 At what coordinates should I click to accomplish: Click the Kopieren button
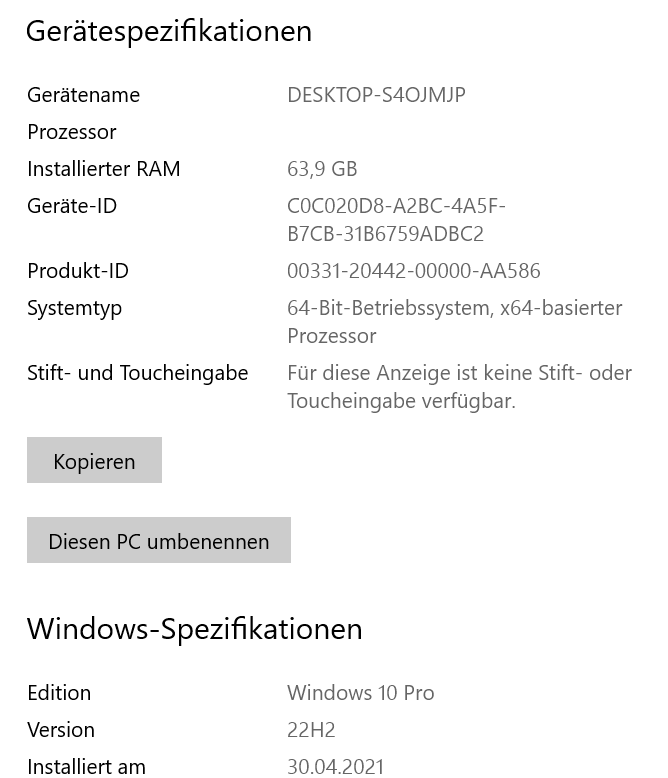point(94,461)
